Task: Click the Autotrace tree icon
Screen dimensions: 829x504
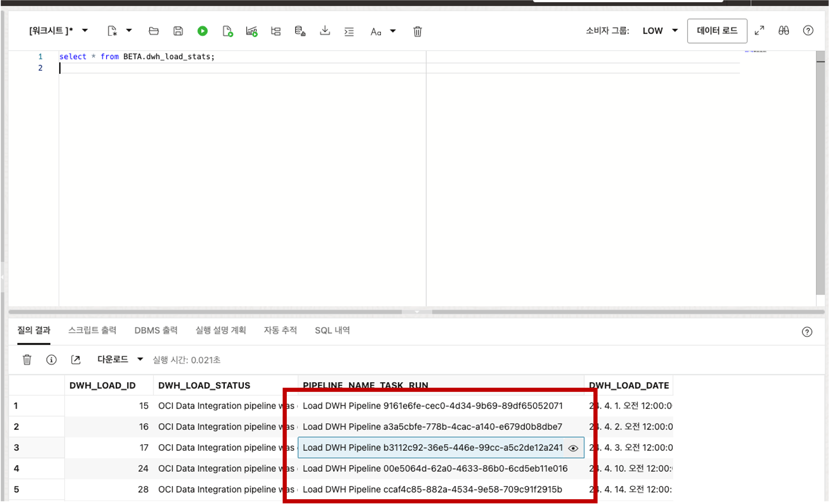Action: point(276,31)
